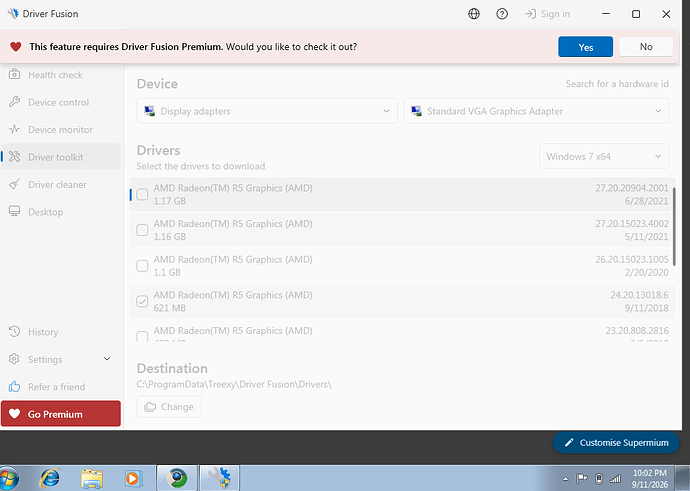
Task: Click the Health check camera icon
Action: pos(15,74)
